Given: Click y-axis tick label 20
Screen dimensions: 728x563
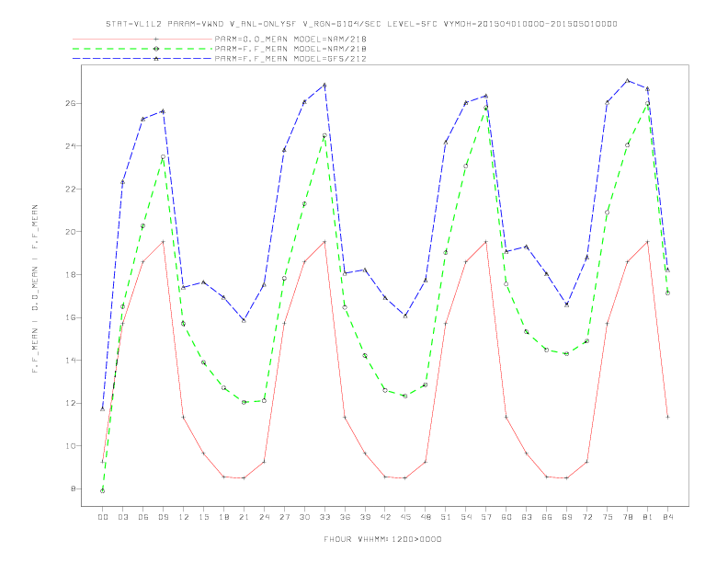Looking at the screenshot, I should 71,232.
